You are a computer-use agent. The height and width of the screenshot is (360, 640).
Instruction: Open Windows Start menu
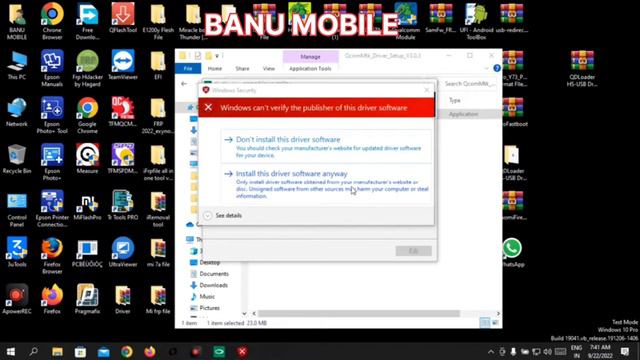(x=11, y=351)
